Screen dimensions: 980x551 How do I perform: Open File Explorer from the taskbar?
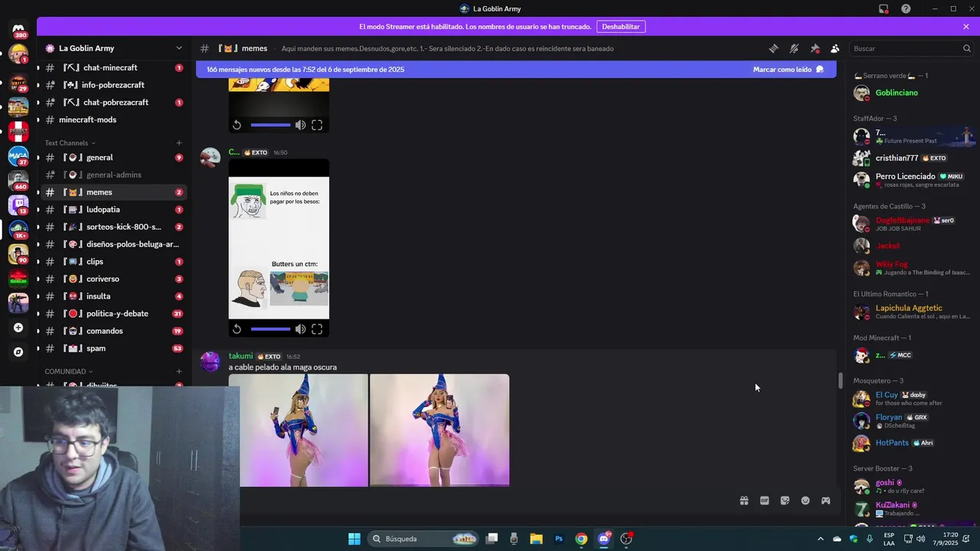536,539
